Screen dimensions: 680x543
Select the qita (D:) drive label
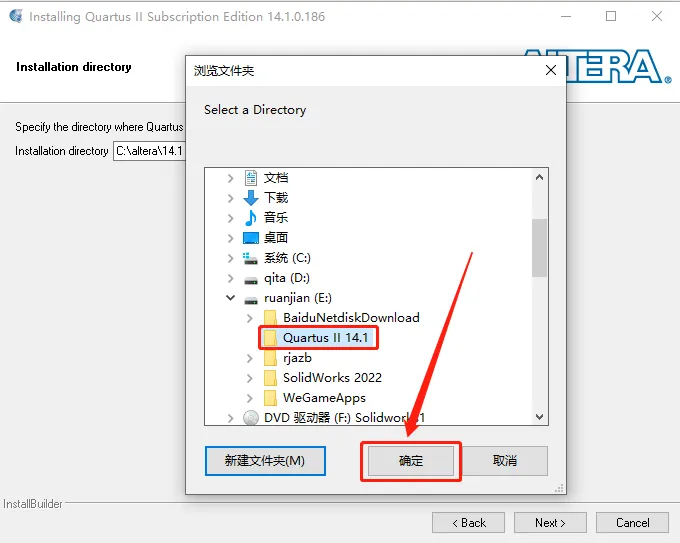pyautogui.click(x=287, y=278)
